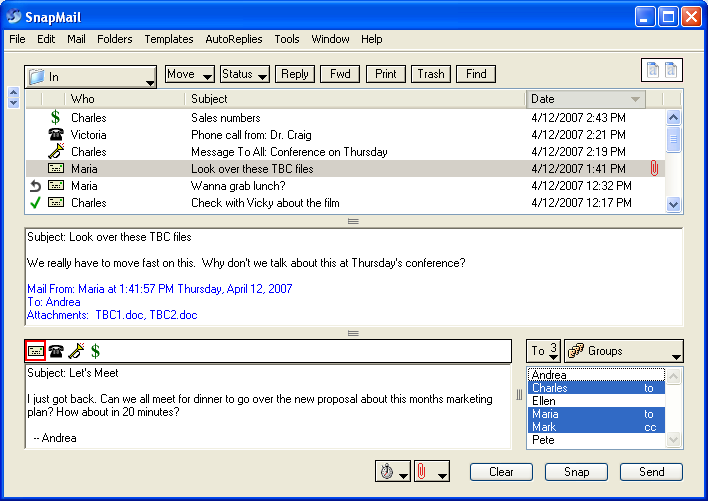
Task: Open the stopwatch timer dropdown button
Action: 391,472
